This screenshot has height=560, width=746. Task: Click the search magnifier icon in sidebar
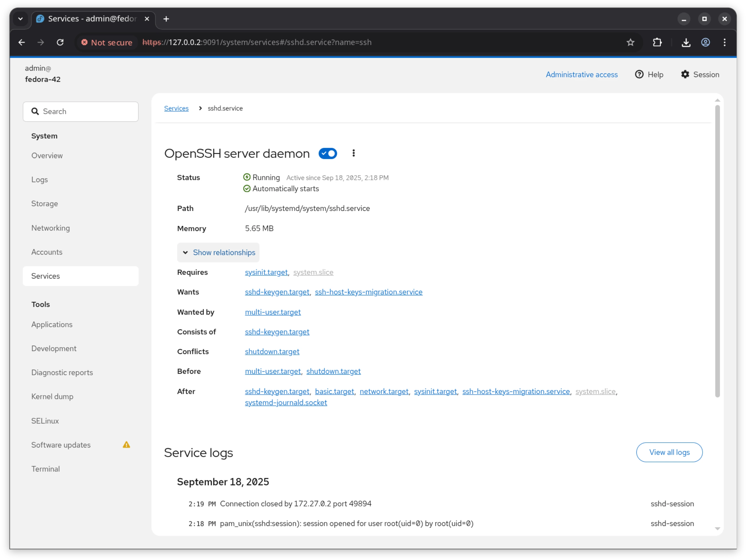[x=35, y=111]
